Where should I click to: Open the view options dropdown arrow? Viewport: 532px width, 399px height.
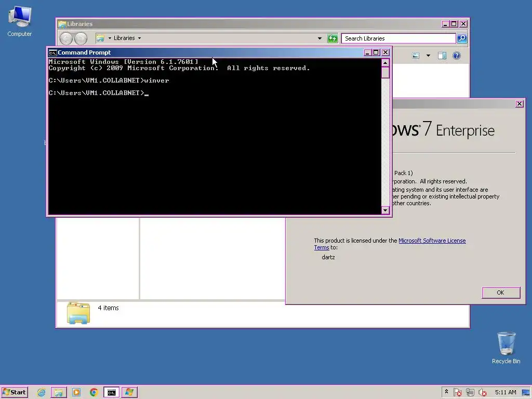pyautogui.click(x=428, y=56)
